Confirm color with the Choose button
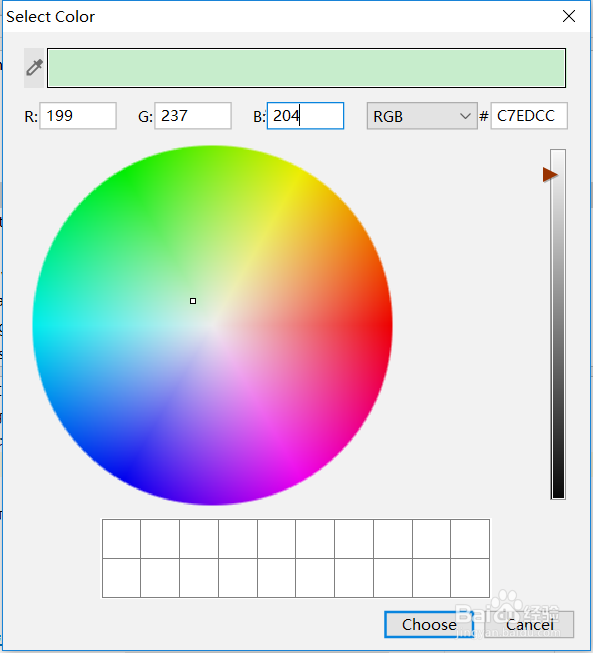The height and width of the screenshot is (653, 593). pos(429,624)
